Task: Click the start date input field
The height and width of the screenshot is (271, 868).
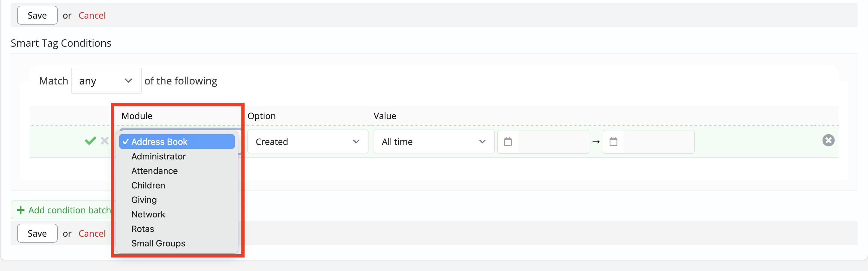Action: click(553, 142)
